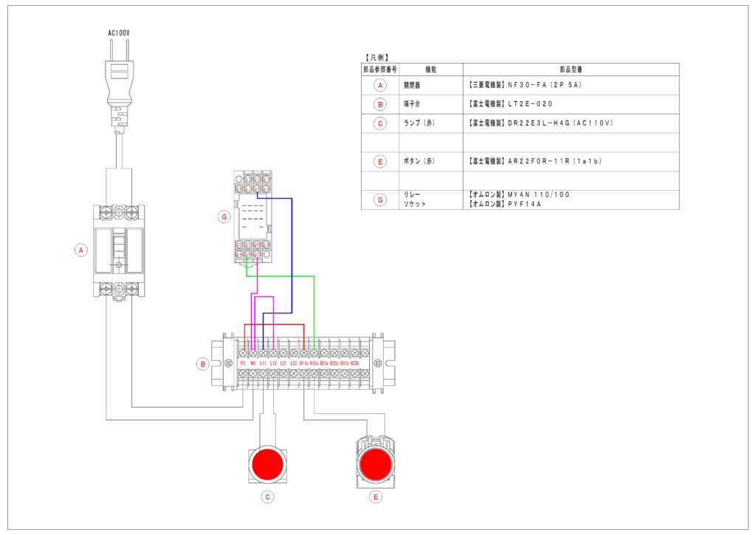The image size is (756, 535).
Task: Click the circled C marker below the lamp
Action: pos(267,497)
